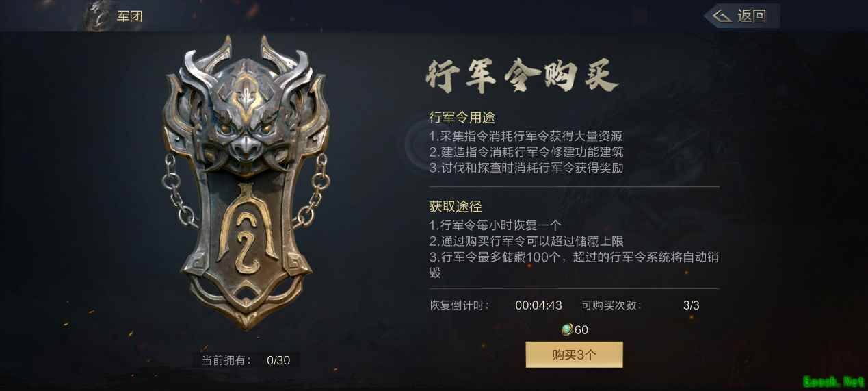Go back with the 返回 button

tap(742, 16)
